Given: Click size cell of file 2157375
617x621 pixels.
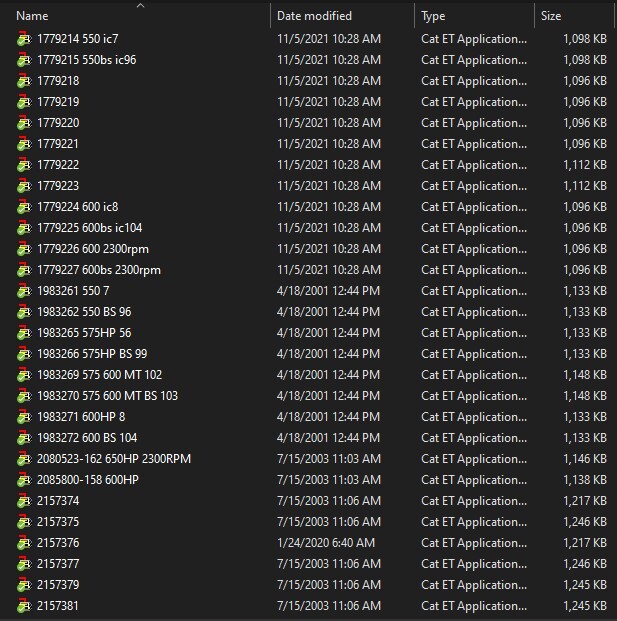Looking at the screenshot, I should pos(585,522).
